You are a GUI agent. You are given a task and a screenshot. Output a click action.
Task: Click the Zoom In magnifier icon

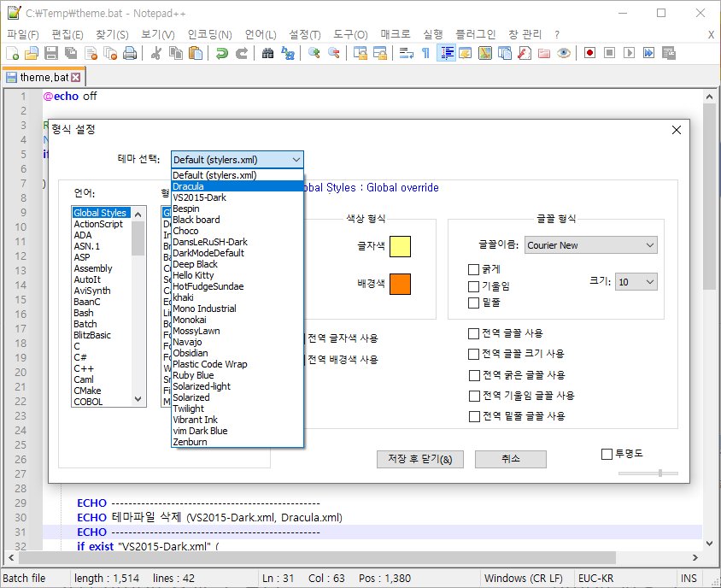pyautogui.click(x=314, y=53)
